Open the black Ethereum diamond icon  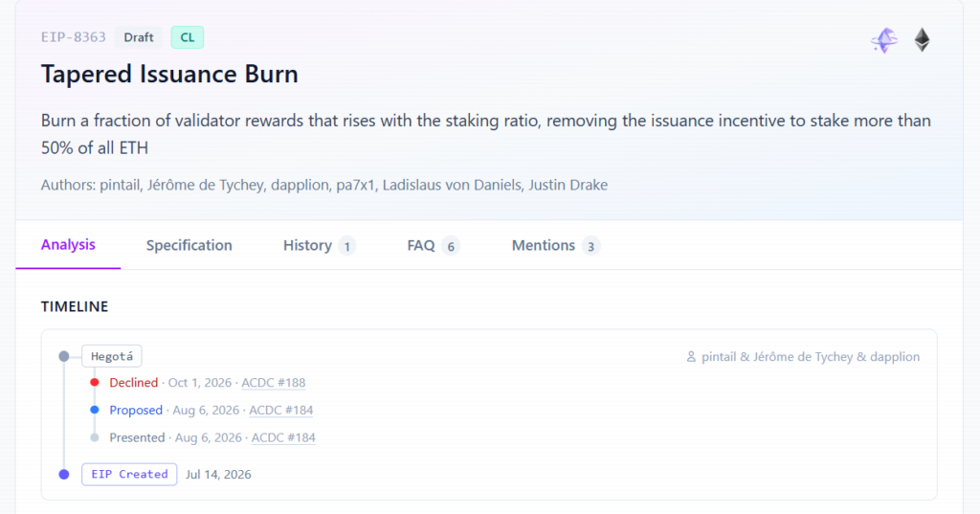pyautogui.click(x=922, y=40)
